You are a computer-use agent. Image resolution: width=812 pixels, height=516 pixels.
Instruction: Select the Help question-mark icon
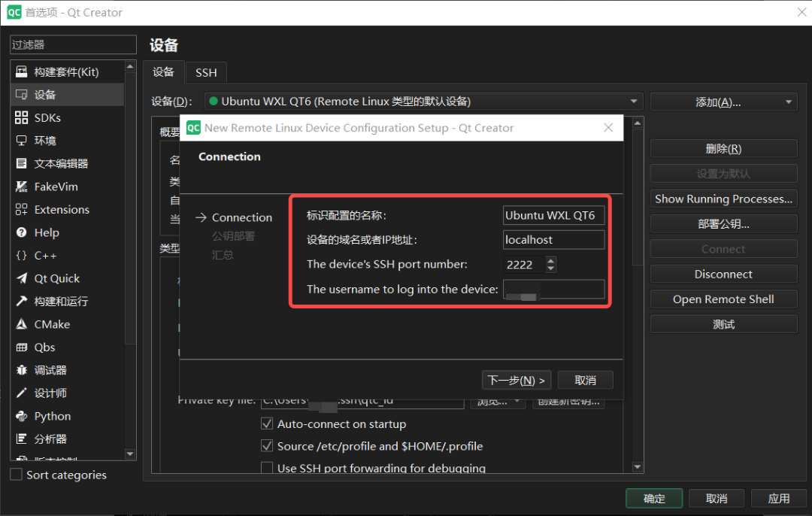[x=21, y=232]
